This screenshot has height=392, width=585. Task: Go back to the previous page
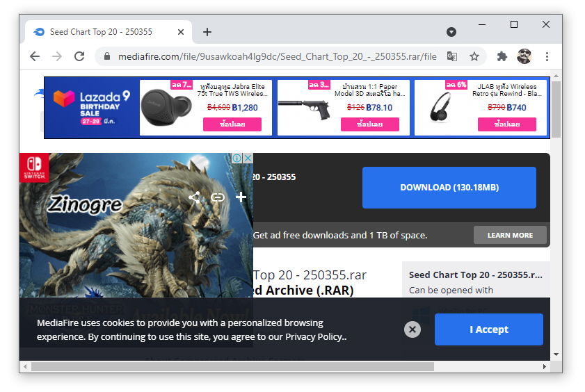(35, 56)
